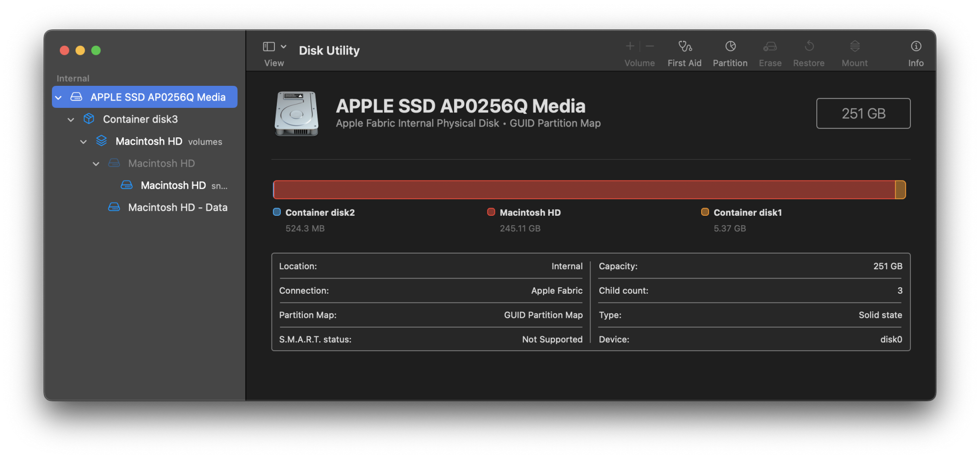Click the 524.3 MB size value
Image resolution: width=980 pixels, height=459 pixels.
click(x=305, y=229)
